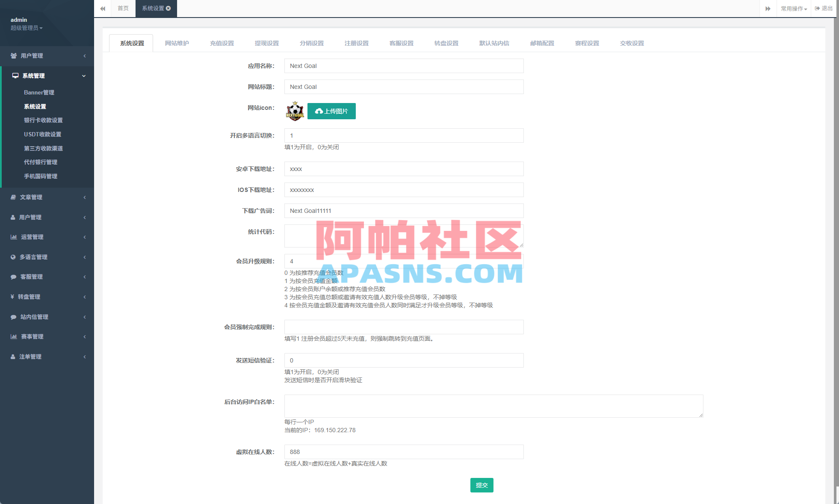The image size is (839, 504).
Task: Expand the 运营管理 menu chevron
Action: coord(85,237)
